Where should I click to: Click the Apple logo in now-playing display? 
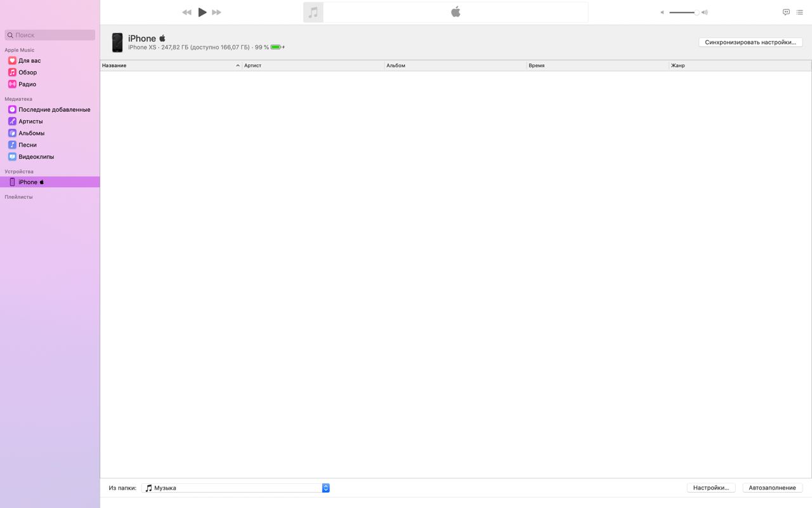click(x=455, y=11)
